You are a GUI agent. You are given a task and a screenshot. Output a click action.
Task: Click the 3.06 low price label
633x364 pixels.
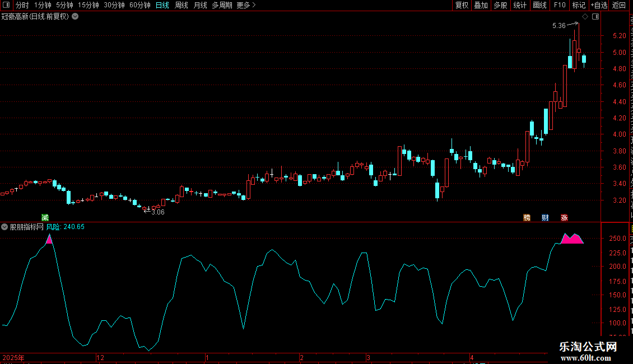[x=158, y=212]
